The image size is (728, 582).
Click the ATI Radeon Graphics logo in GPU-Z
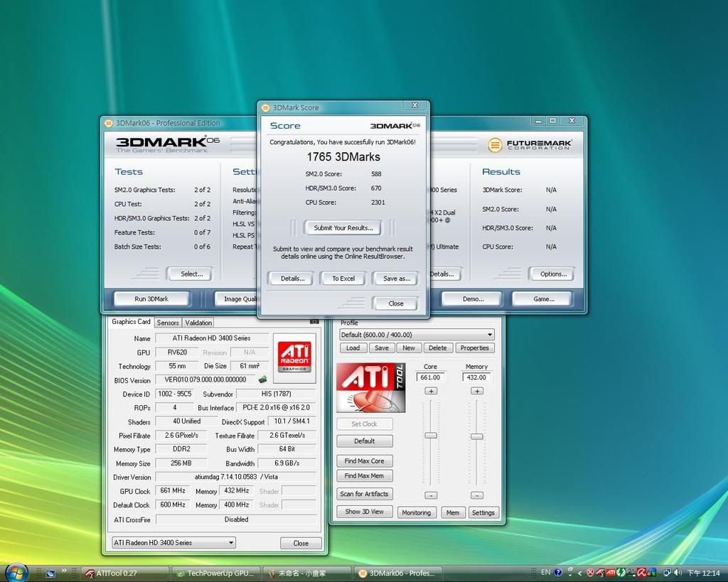tap(294, 357)
